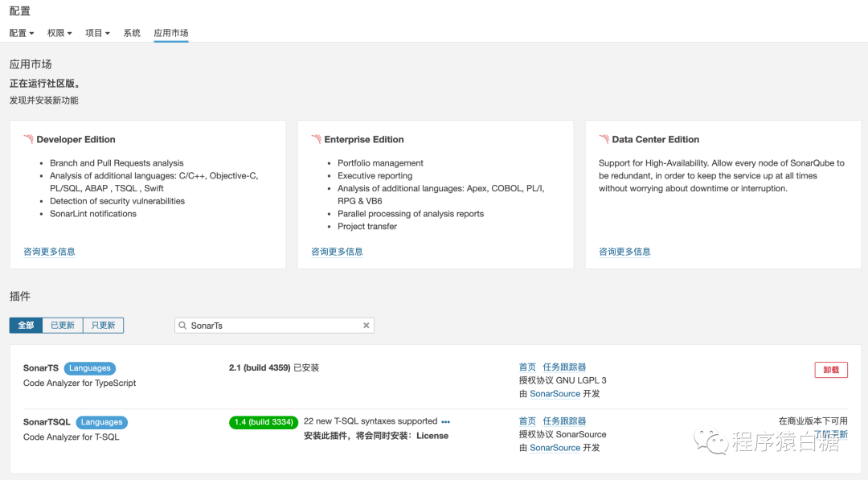
Task: Open the 首页 link for SonarTSQL
Action: point(527,421)
